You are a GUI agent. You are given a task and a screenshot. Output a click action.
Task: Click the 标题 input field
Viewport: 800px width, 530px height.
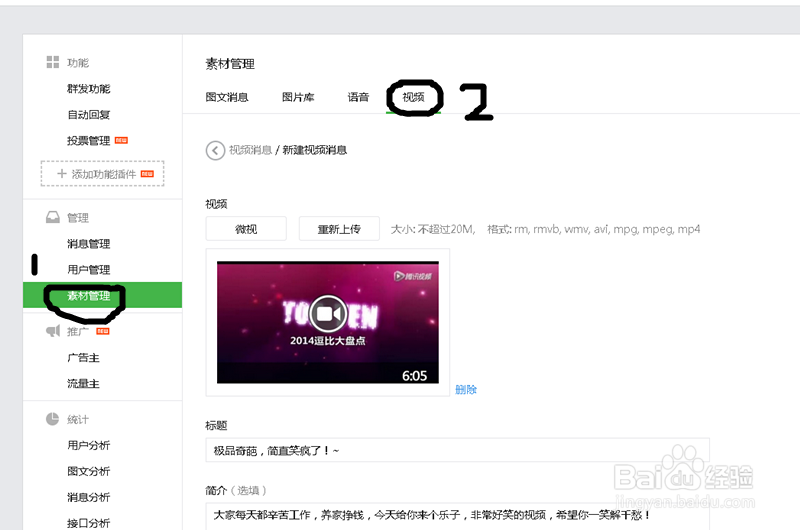point(458,450)
